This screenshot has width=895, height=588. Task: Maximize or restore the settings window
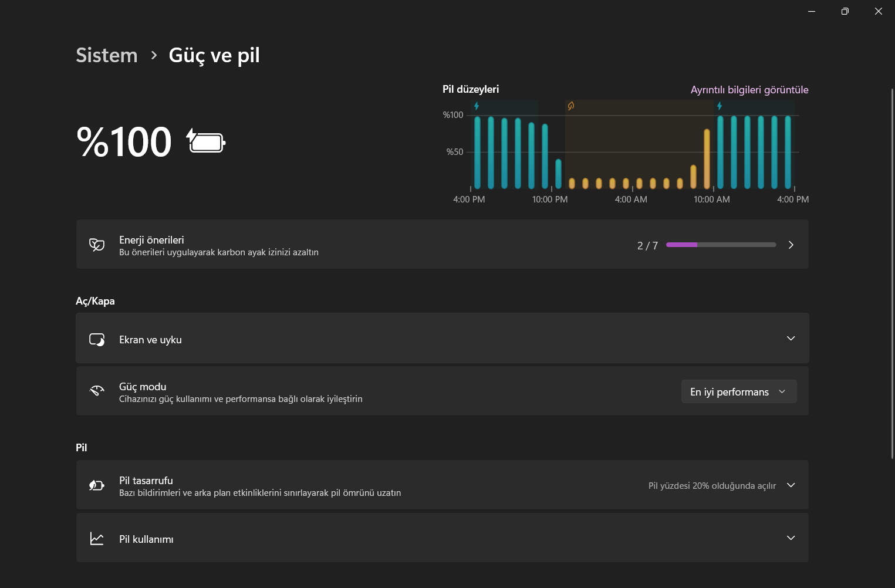(845, 11)
